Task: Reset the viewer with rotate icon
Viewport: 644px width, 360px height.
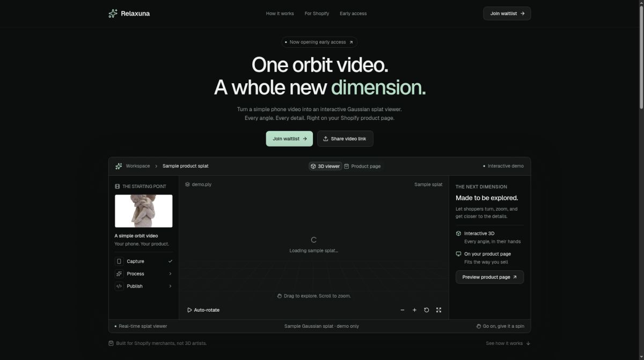Action: point(427,310)
